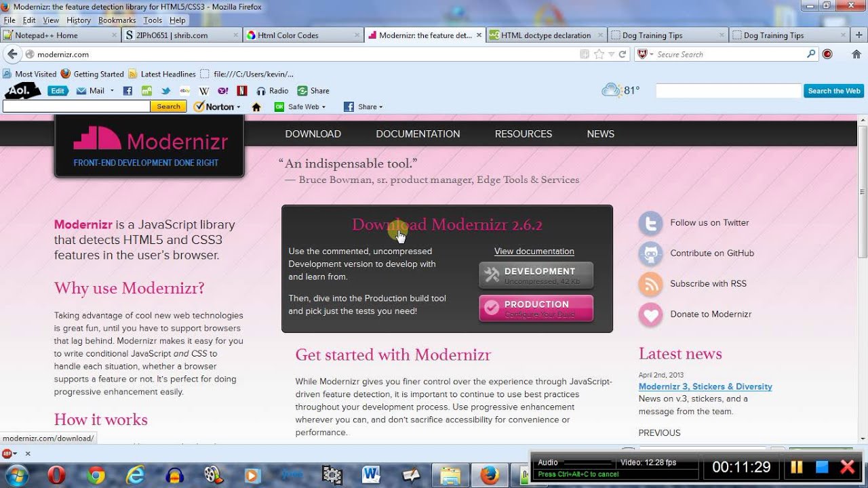Open Radio headphones toolbar item

pos(273,91)
